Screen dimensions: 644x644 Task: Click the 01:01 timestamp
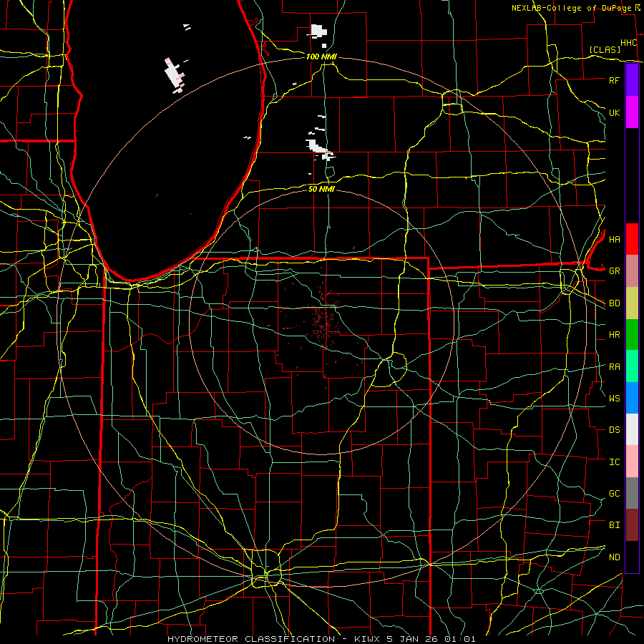[x=460, y=639]
